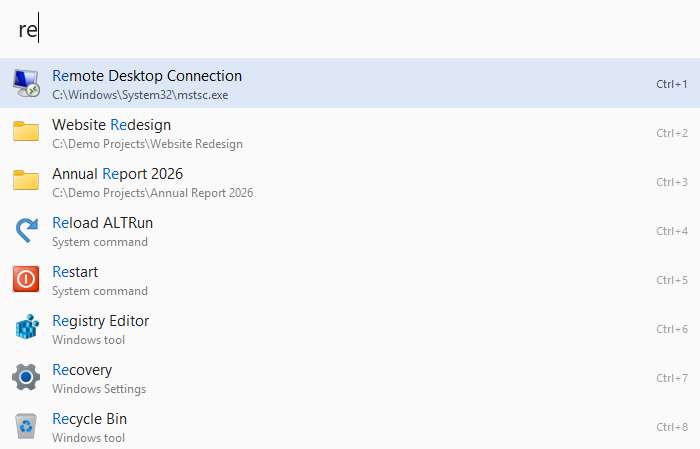
Task: Click "Windows tool" under Recycle Bin
Action: point(88,438)
